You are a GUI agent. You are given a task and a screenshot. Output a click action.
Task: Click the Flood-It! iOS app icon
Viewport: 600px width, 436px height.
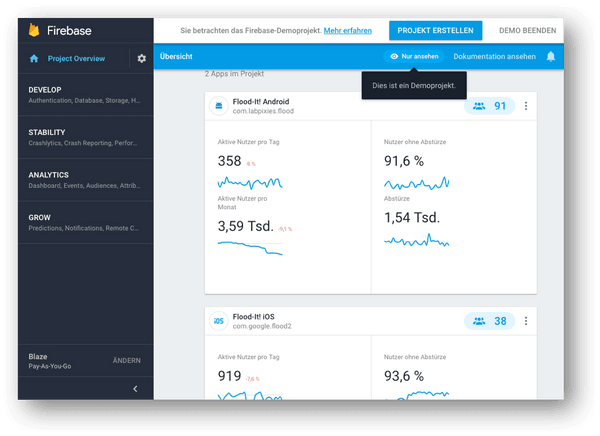click(219, 321)
